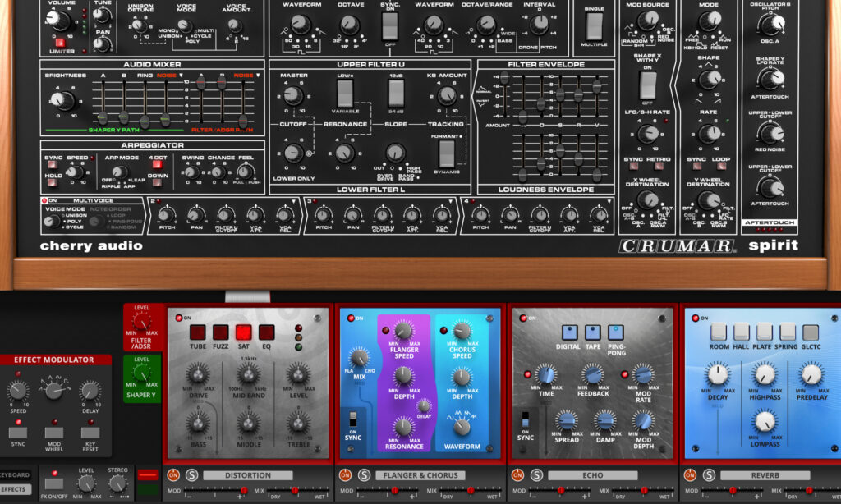Adjust the Upper Filter MASTER knob
Screen dimensions: 841x504
293,95
